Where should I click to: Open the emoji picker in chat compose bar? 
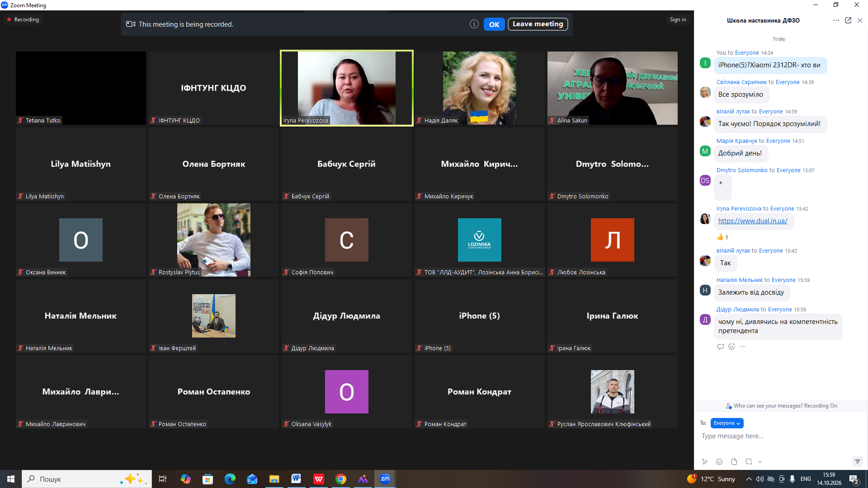[x=719, y=462]
